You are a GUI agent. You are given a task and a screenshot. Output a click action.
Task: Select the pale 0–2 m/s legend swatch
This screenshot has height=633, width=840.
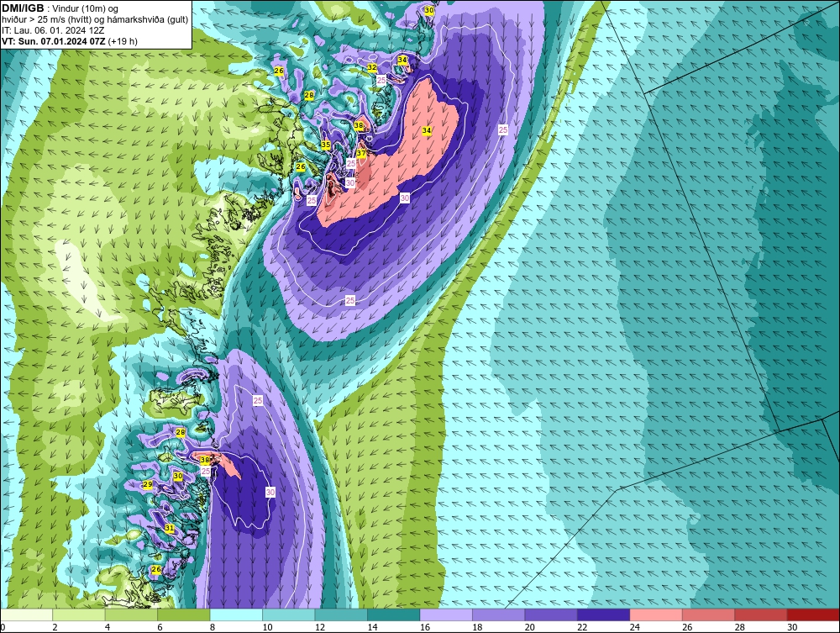point(26,615)
